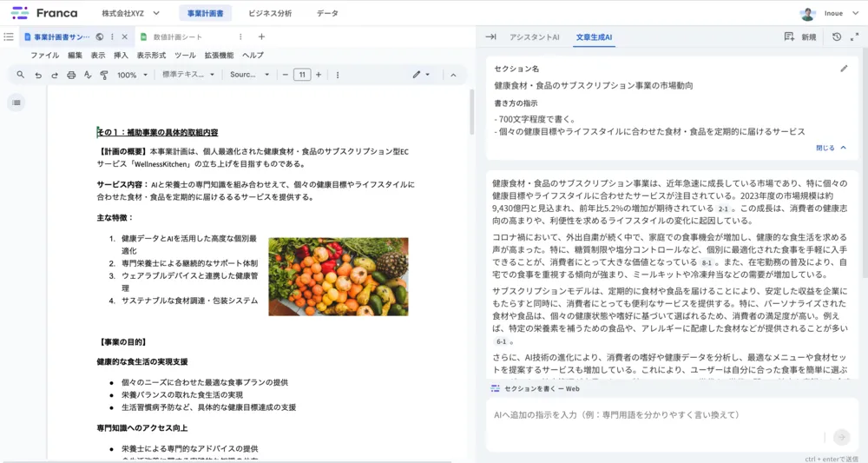This screenshot has width=868, height=463.
Task: Collapse the section details with 閉じる
Action: pyautogui.click(x=831, y=148)
